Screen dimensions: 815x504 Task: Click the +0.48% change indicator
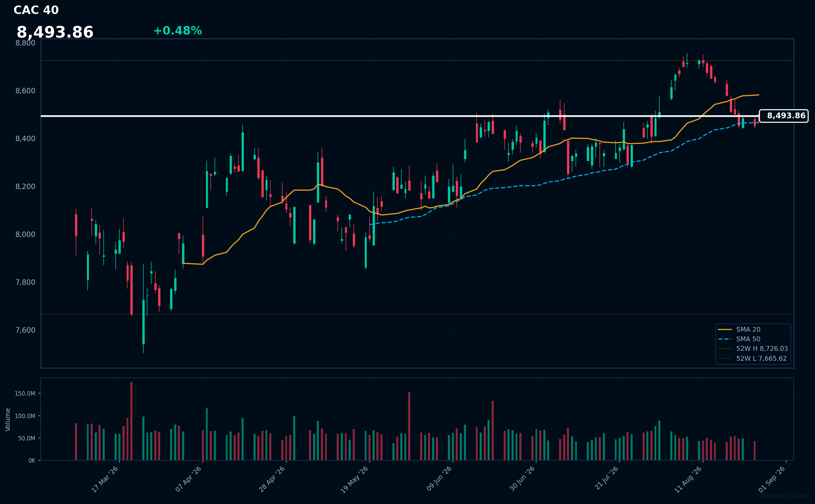(178, 31)
